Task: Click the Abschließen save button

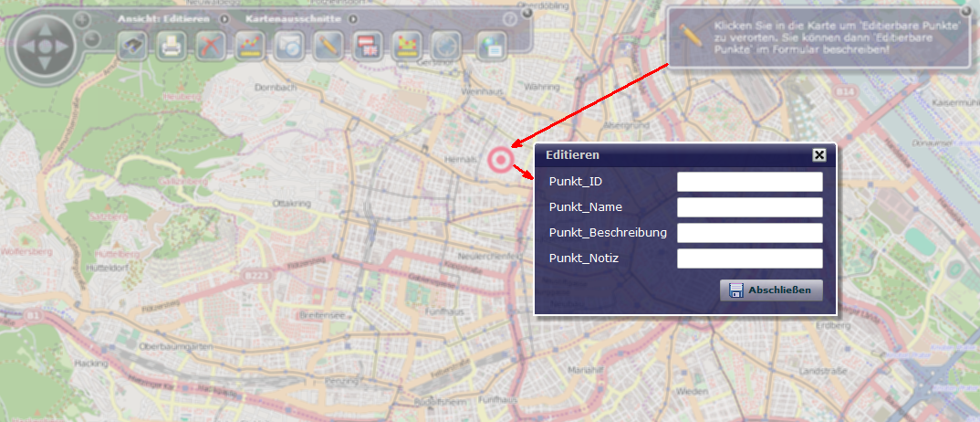Action: [771, 290]
